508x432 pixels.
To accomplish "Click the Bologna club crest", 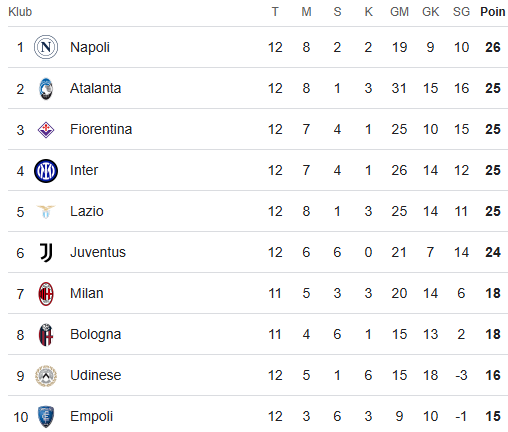I will tap(46, 335).
